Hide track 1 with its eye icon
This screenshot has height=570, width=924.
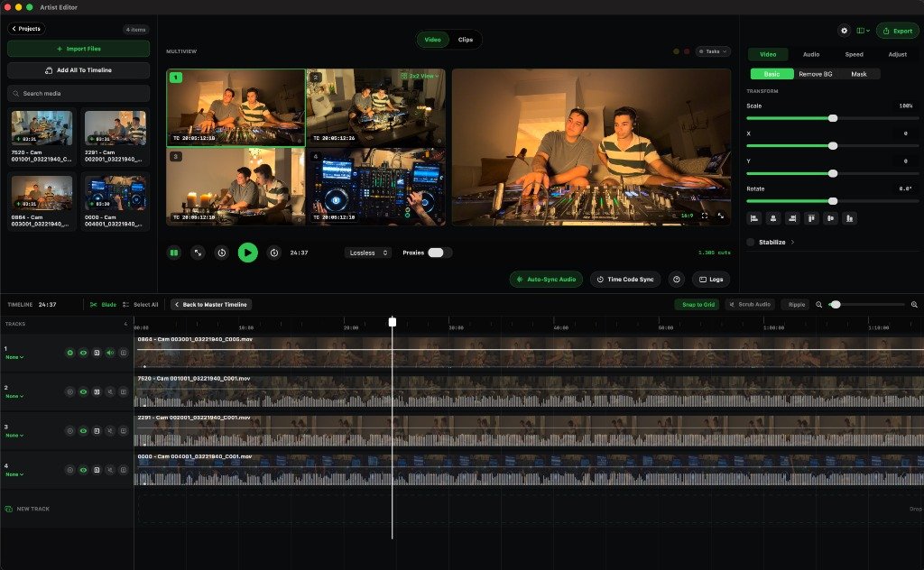click(83, 353)
